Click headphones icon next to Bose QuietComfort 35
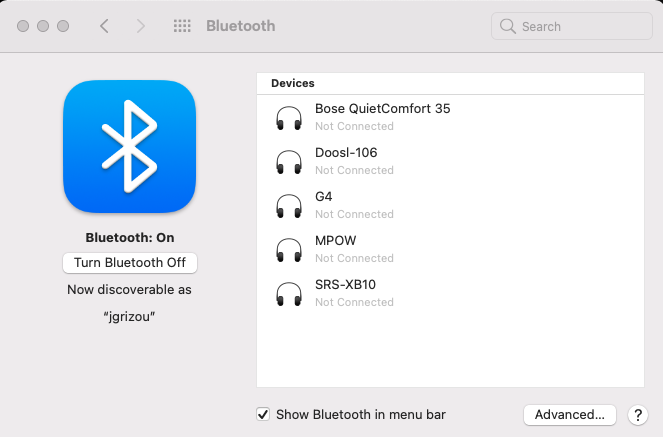This screenshot has height=437, width=663. (289, 118)
